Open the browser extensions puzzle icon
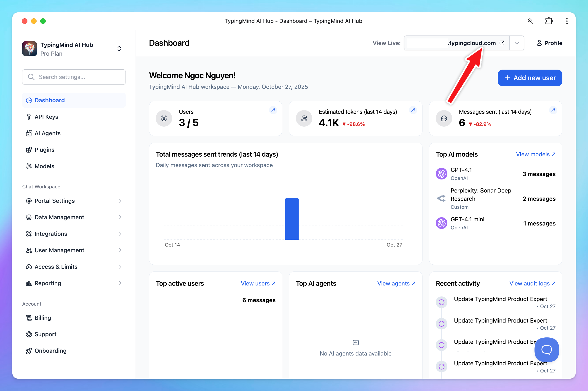Viewport: 588px width, 391px height. pyautogui.click(x=549, y=21)
